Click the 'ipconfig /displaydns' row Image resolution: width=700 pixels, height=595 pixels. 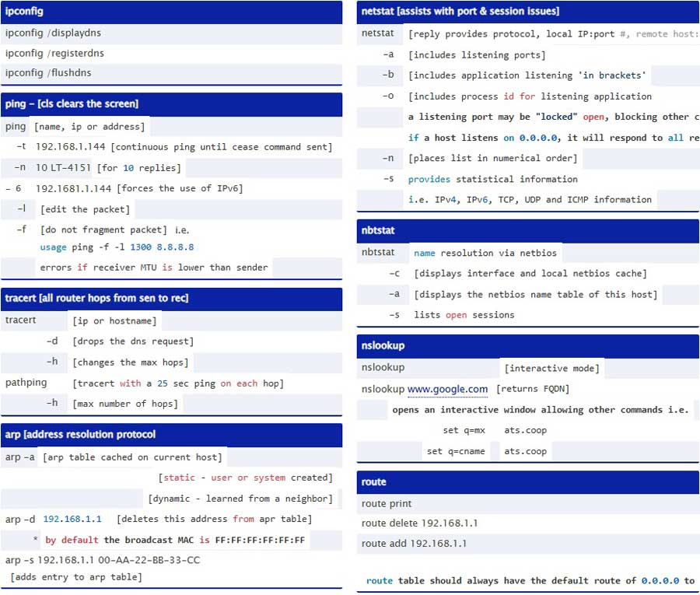[x=171, y=33]
